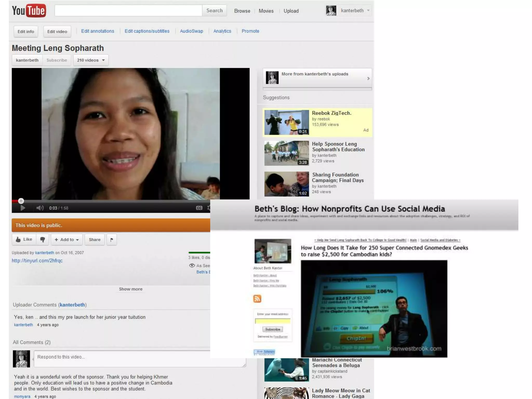
Task: Expand the 210 videos dropdown
Action: (x=91, y=60)
